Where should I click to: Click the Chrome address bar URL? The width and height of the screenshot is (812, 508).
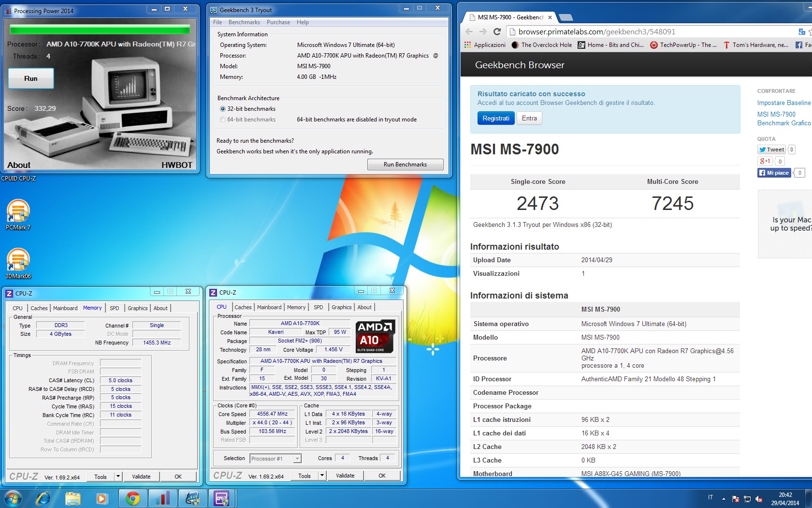597,31
